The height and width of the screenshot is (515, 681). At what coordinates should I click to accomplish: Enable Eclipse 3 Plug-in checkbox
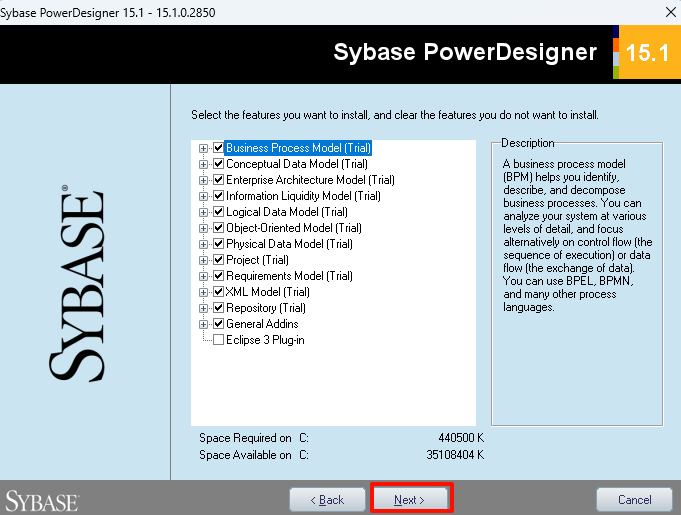point(218,340)
